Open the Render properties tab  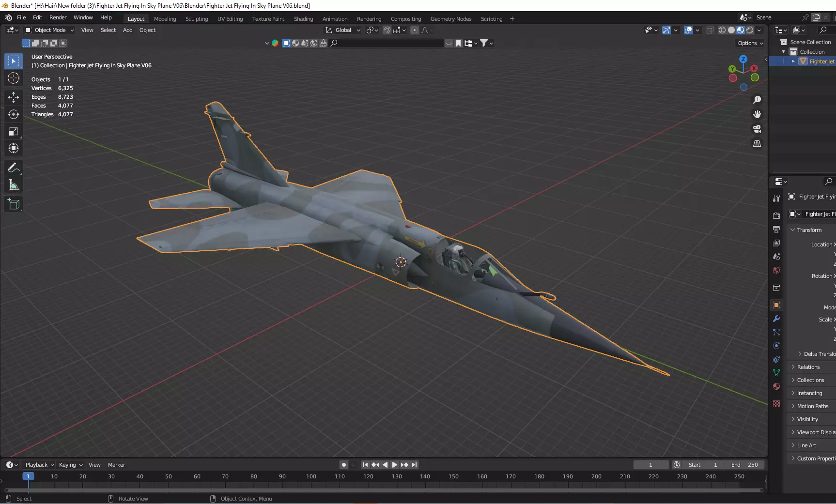(776, 215)
